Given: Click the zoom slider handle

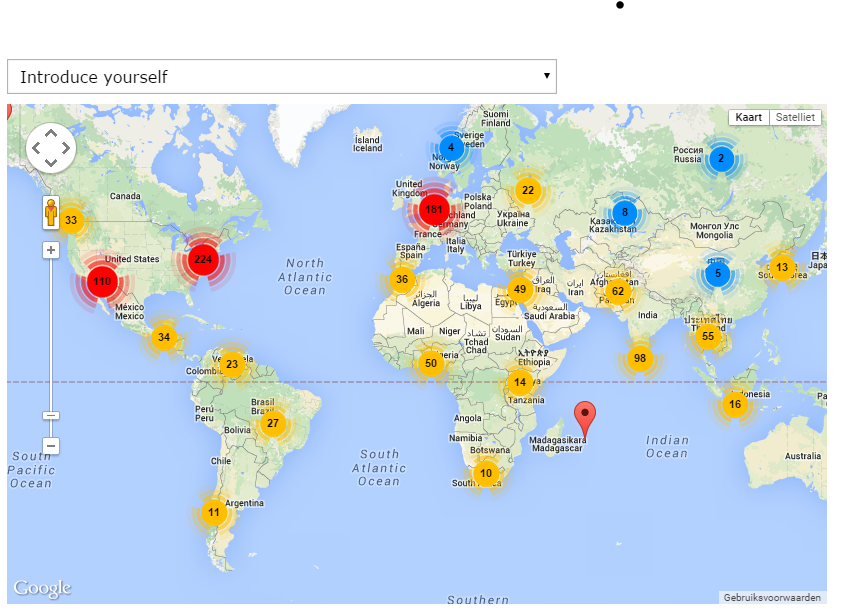Looking at the screenshot, I should pyautogui.click(x=51, y=415).
